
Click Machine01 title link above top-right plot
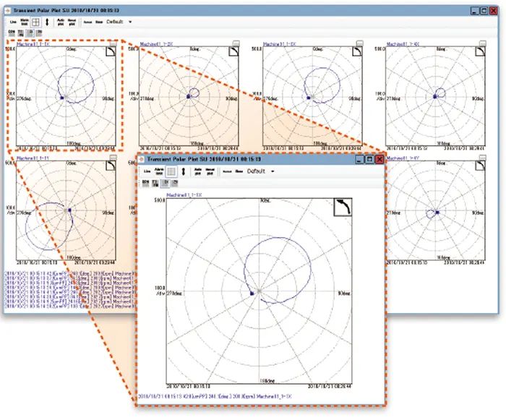(403, 44)
